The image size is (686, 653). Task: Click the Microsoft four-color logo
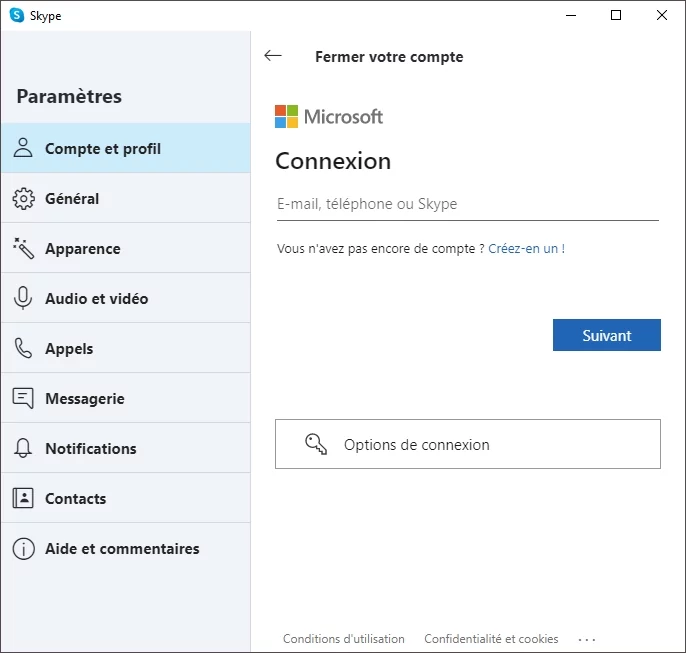[286, 116]
